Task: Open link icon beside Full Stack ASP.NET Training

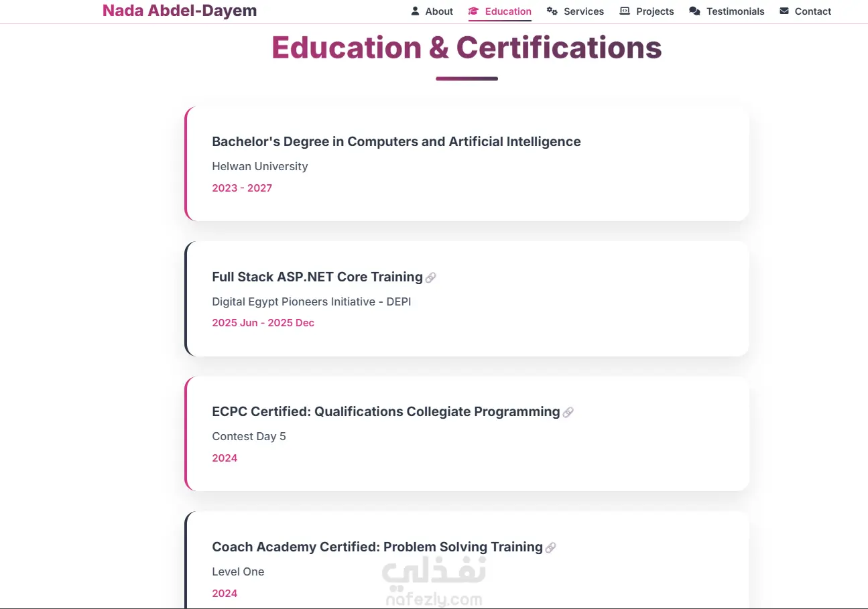Action: pyautogui.click(x=431, y=277)
